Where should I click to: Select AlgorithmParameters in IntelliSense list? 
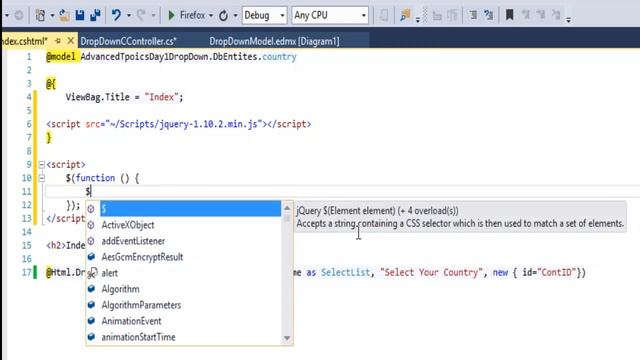183,305
